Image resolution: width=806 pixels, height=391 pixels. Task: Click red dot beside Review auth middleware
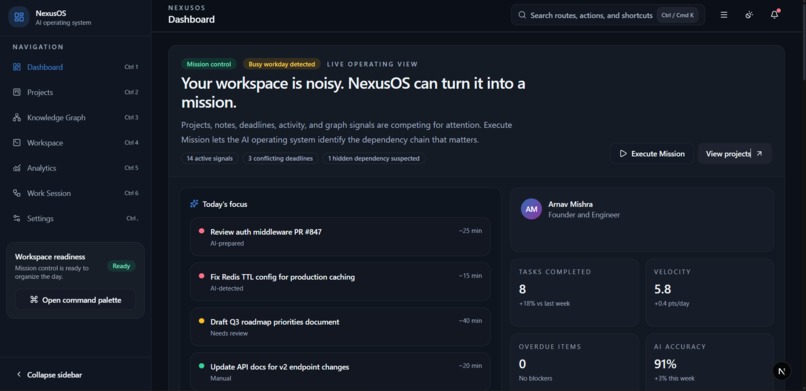[202, 231]
